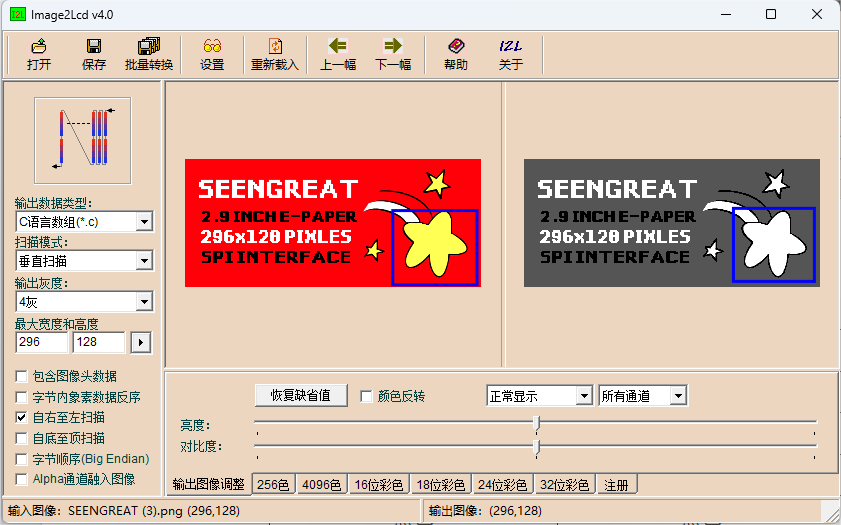The height and width of the screenshot is (525, 841).
Task: Click the 恢复缺省值 restore defaults button
Action: point(301,395)
